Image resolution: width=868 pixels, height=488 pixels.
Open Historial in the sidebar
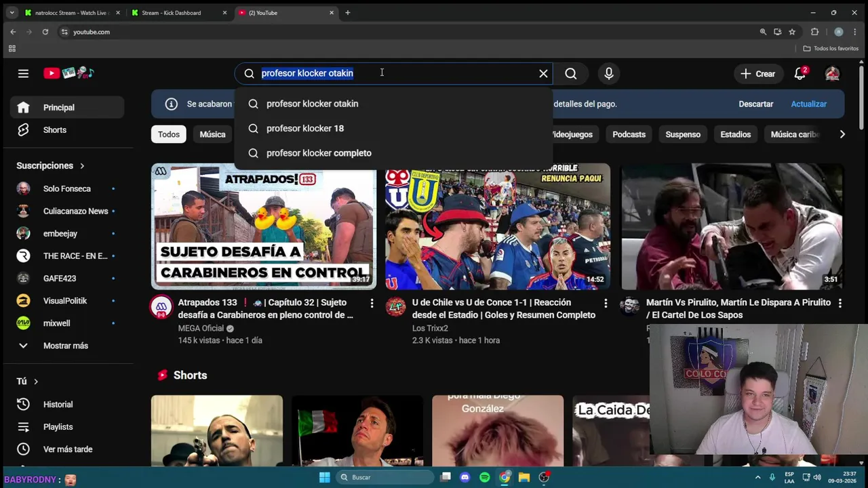[x=67, y=404]
